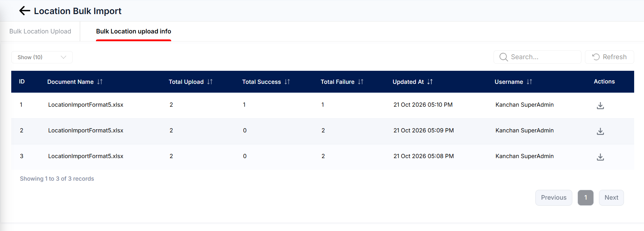The image size is (644, 231).
Task: Click Kanchan SuperAdmin in row 3
Action: tap(524, 156)
